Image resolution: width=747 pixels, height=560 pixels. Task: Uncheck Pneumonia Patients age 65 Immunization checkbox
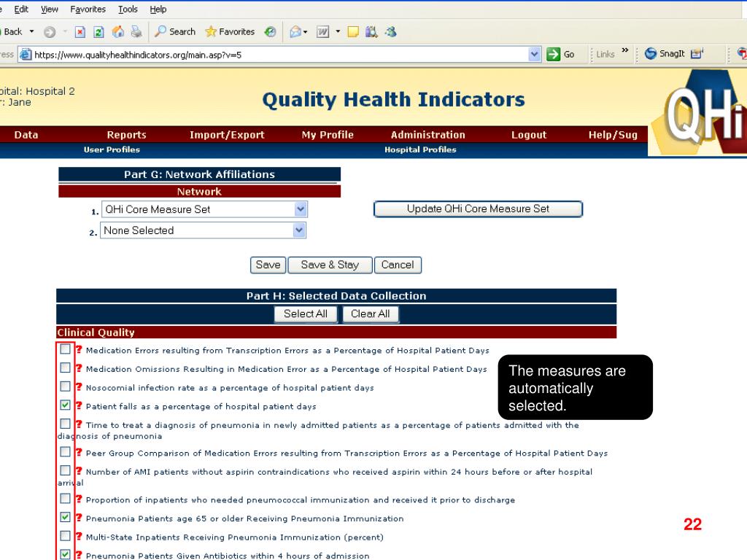click(x=65, y=517)
